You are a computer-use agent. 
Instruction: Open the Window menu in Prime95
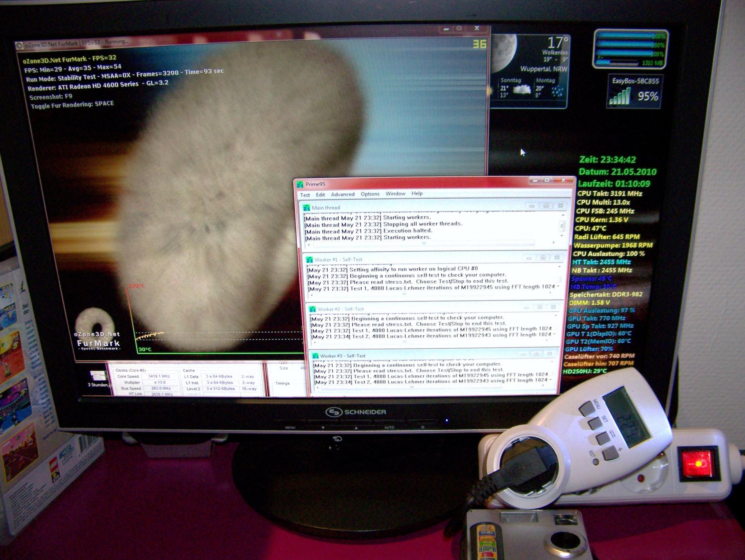(x=395, y=193)
